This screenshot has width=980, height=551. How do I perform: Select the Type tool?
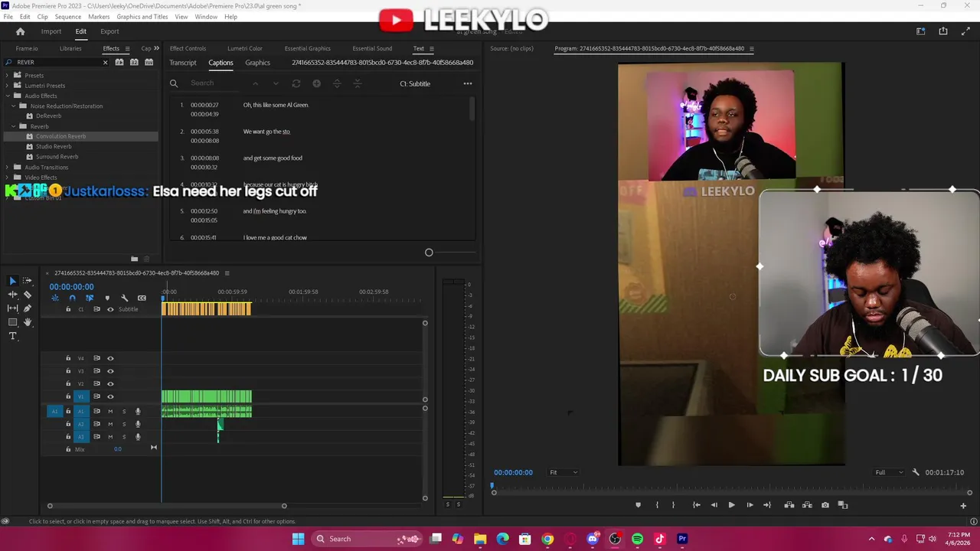[x=12, y=336]
